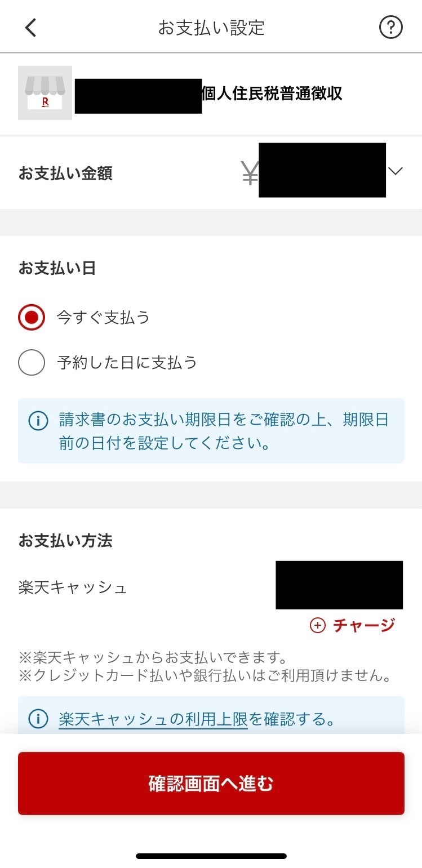Open the お支払い金額 row
422x868 pixels.
(x=211, y=173)
